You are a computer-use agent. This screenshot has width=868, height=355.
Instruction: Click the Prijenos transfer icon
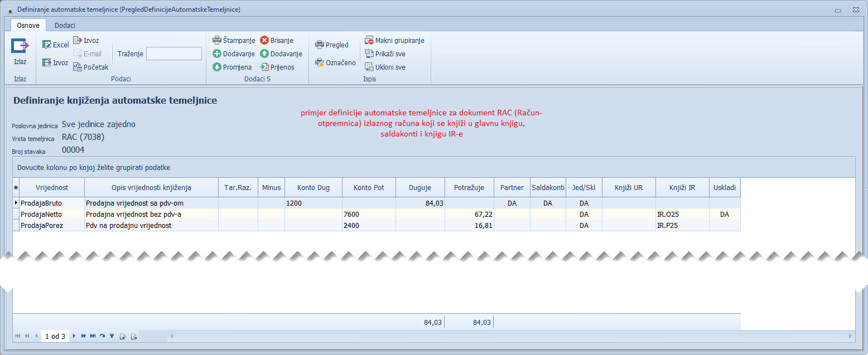pos(264,67)
